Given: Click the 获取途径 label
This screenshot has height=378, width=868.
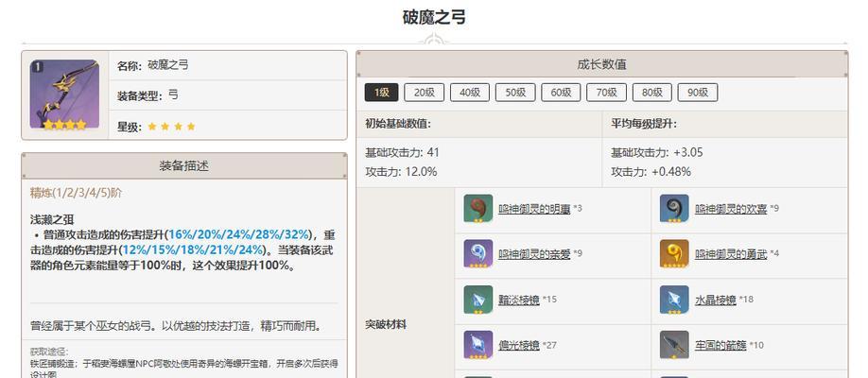Looking at the screenshot, I should 49,352.
